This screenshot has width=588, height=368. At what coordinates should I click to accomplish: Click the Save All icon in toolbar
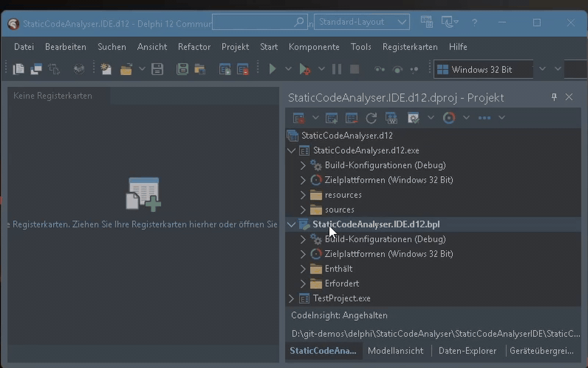tap(182, 69)
